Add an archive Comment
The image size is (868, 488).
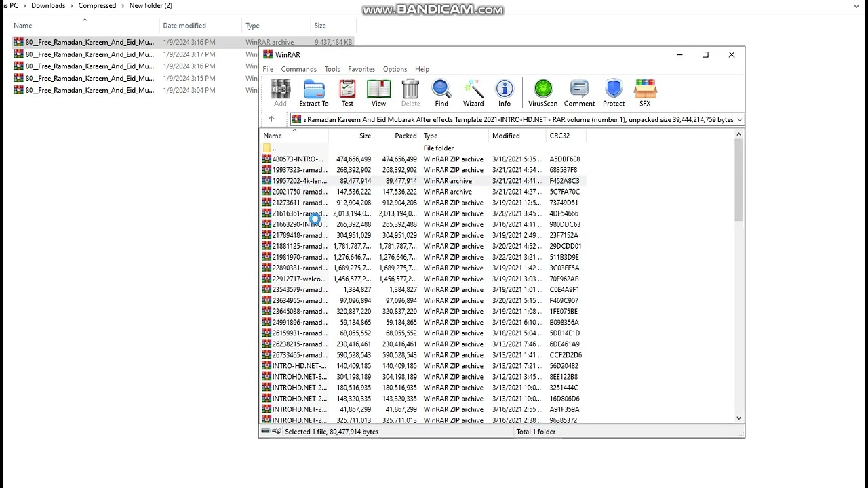click(579, 93)
